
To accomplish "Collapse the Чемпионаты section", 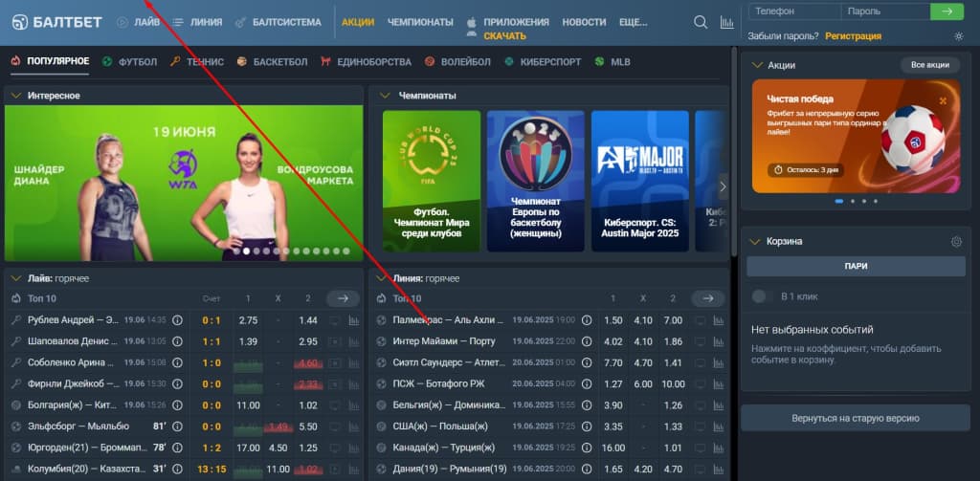I will pyautogui.click(x=385, y=96).
